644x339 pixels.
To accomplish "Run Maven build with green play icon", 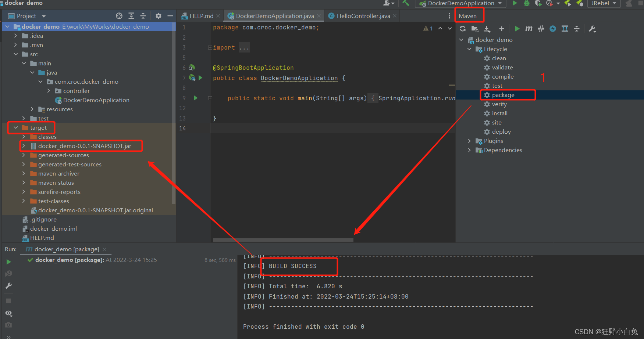I will 517,29.
